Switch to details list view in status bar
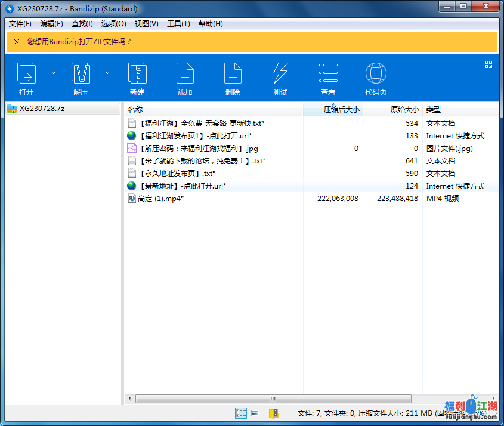The height and width of the screenshot is (426, 504). [241, 413]
